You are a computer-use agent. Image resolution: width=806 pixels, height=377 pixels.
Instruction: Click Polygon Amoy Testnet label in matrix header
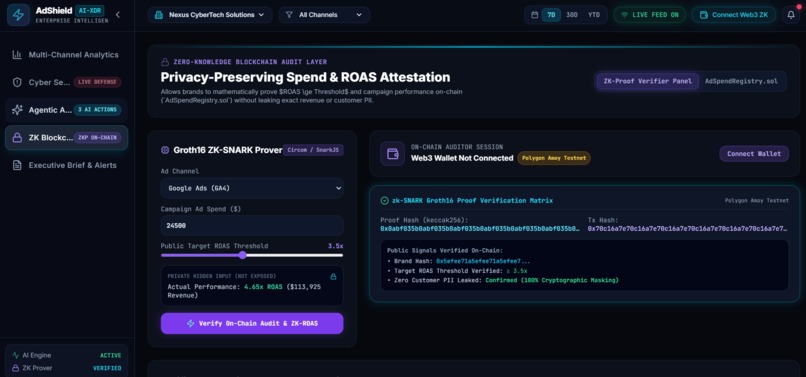click(x=757, y=201)
